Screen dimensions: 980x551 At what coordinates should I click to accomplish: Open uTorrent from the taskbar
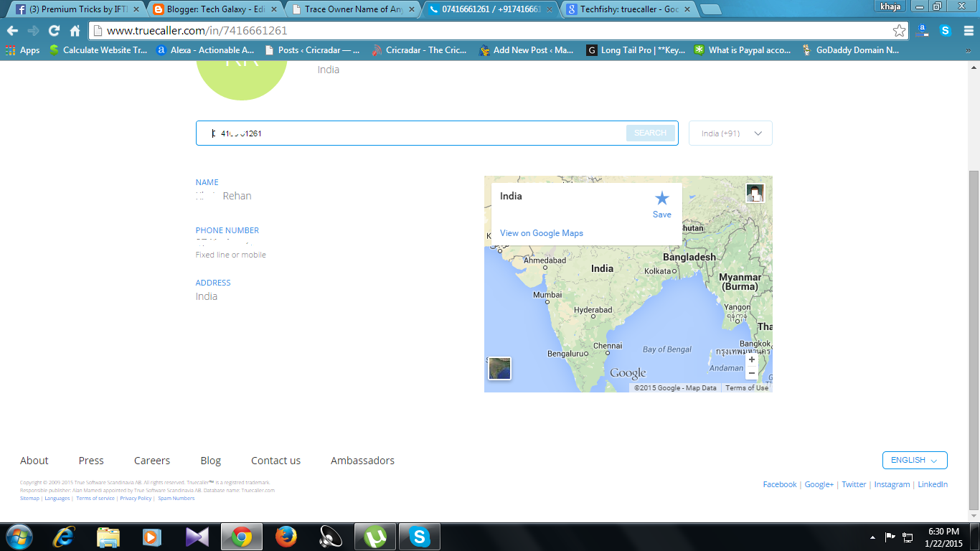(375, 537)
